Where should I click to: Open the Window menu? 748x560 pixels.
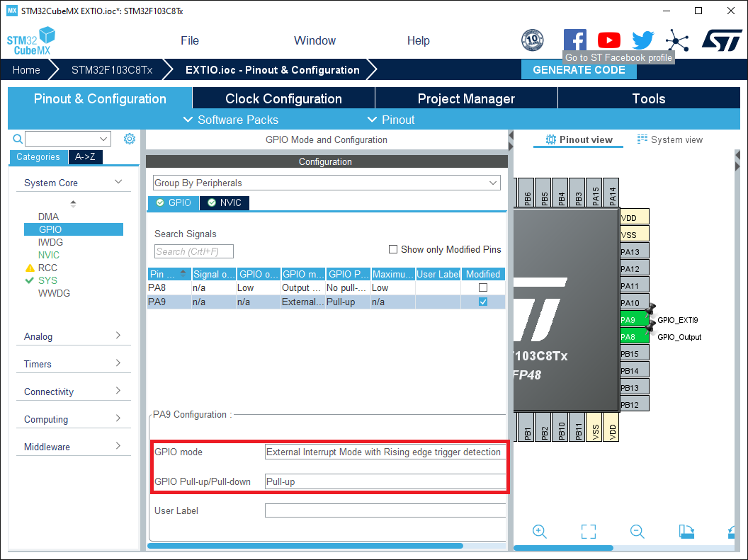[x=314, y=40]
